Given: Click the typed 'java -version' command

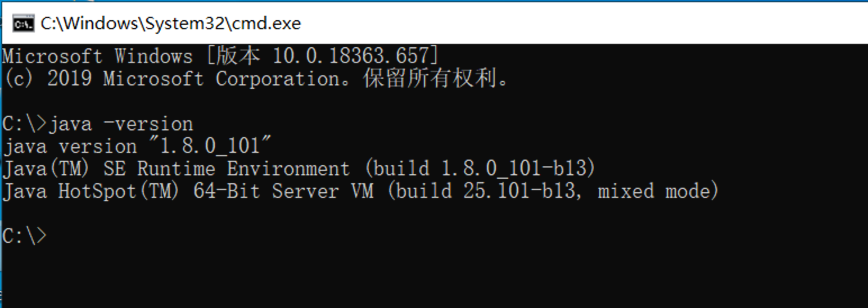Looking at the screenshot, I should click(120, 124).
